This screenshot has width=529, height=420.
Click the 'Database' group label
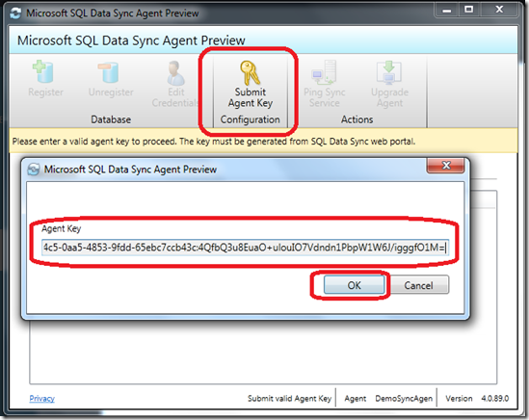point(111,119)
